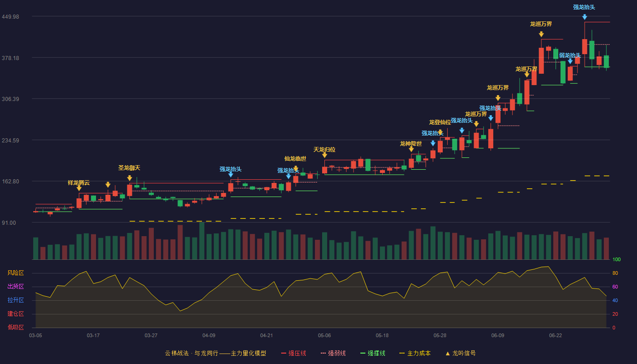Click the 306.39 price axis label

[10, 99]
